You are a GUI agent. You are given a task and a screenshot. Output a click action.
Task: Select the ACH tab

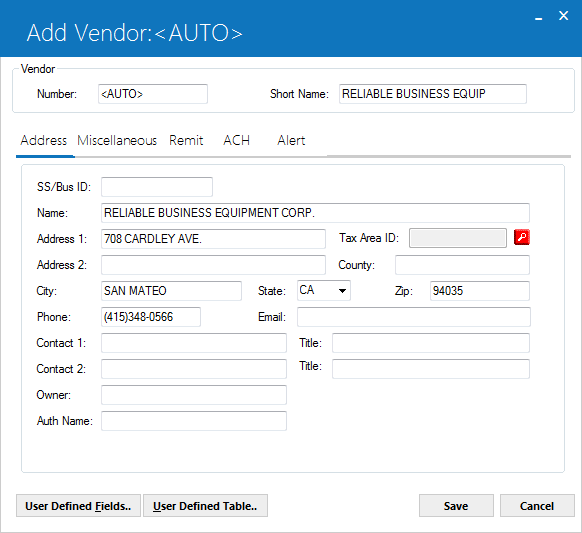(236, 140)
